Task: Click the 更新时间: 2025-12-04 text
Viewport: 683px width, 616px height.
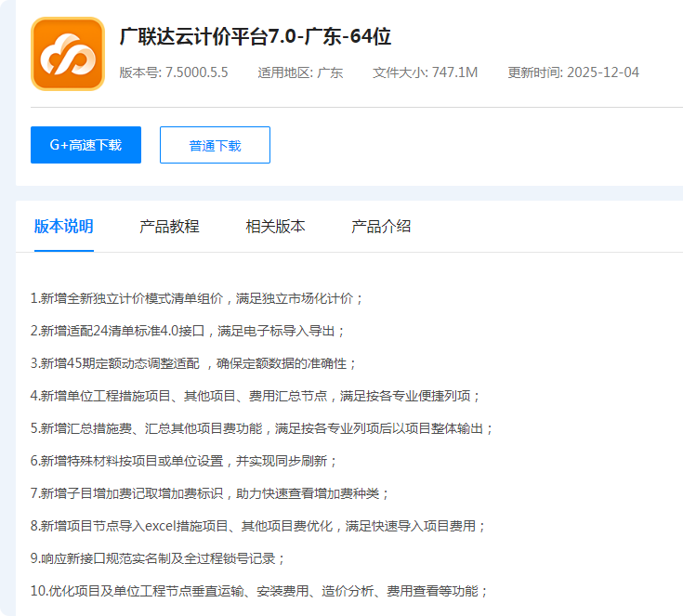Action: click(x=573, y=72)
